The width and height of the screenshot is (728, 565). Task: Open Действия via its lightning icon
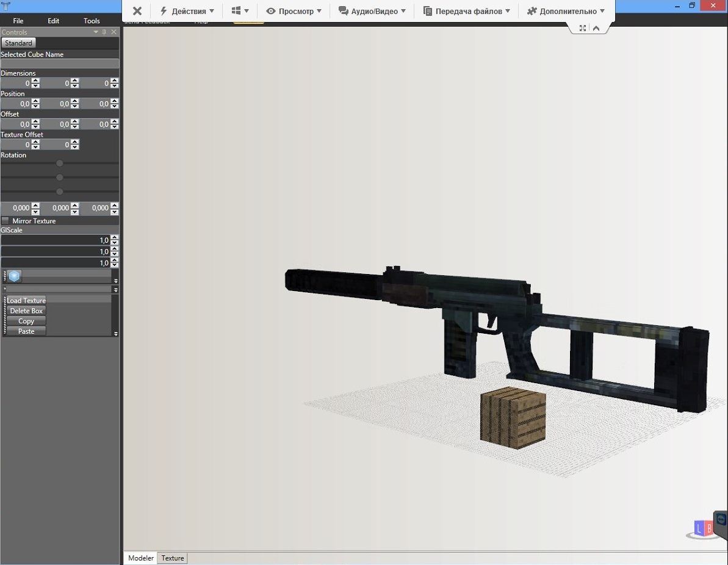[x=163, y=10]
